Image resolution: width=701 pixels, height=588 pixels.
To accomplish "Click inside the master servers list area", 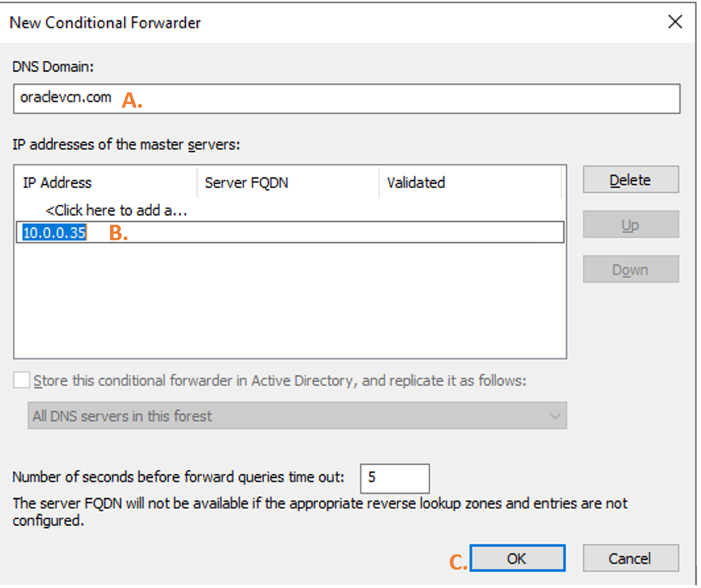I will [290, 304].
